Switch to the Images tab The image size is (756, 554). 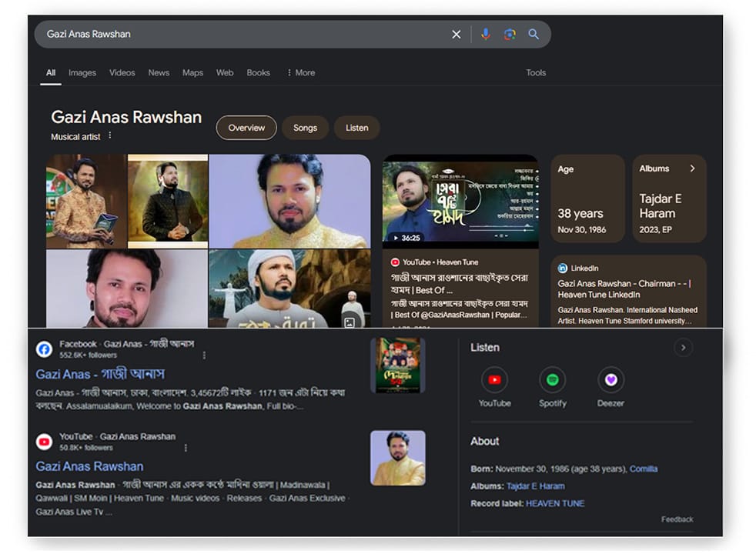coord(82,73)
